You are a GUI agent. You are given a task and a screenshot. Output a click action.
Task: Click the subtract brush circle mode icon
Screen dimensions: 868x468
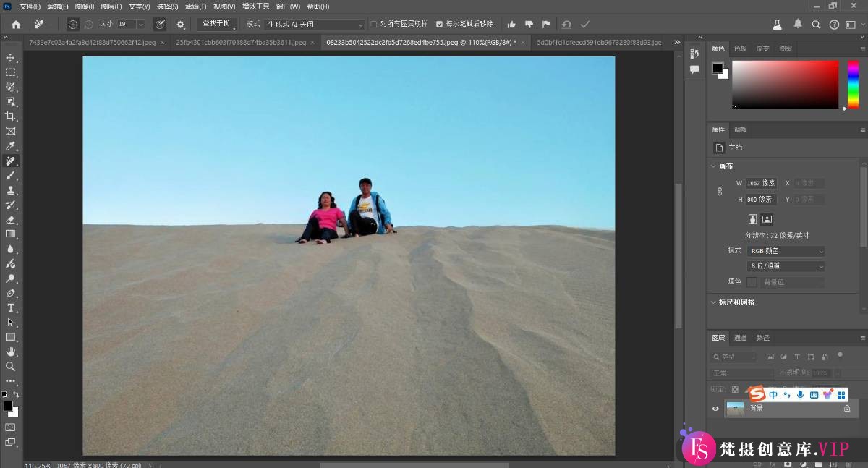pyautogui.click(x=88, y=25)
